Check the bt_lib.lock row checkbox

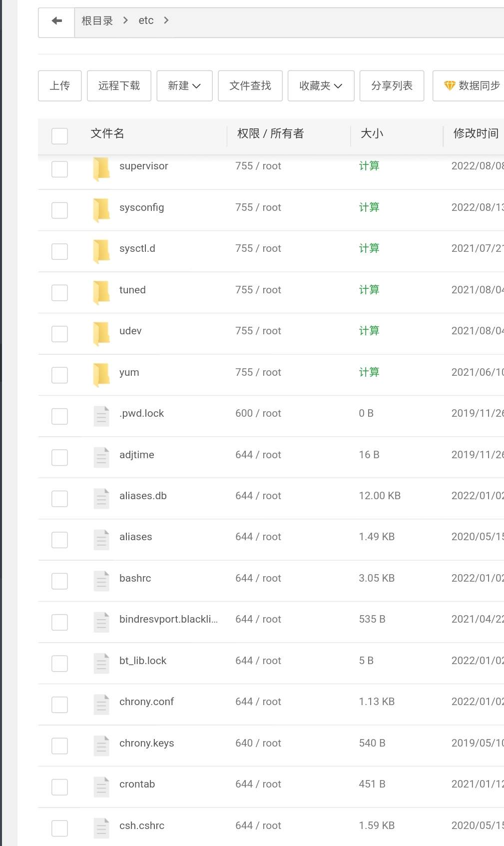[59, 664]
